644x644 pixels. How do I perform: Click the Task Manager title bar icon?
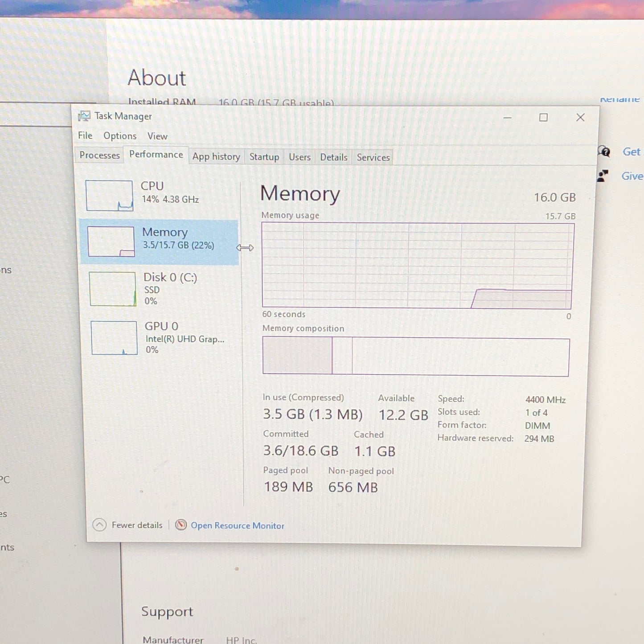(x=84, y=116)
